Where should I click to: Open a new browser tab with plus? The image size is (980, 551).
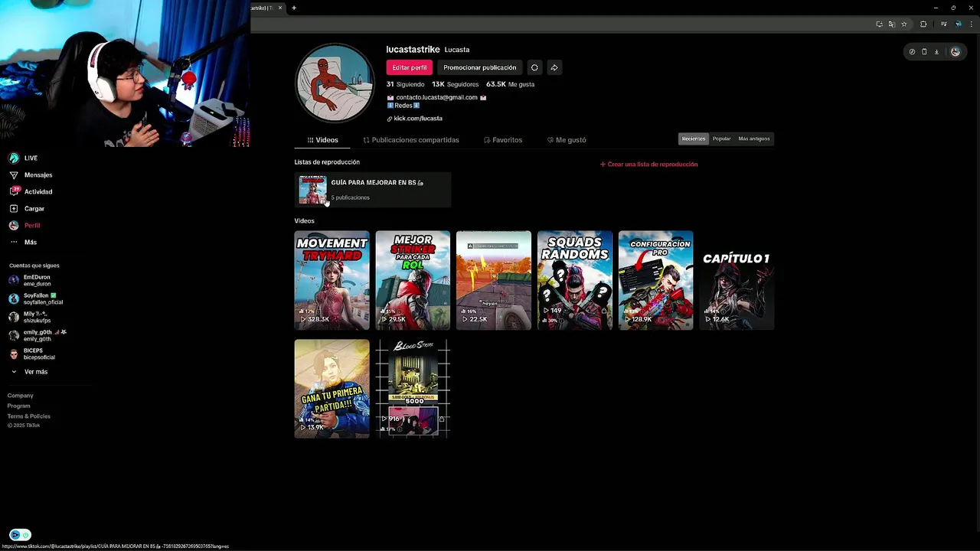(x=294, y=8)
